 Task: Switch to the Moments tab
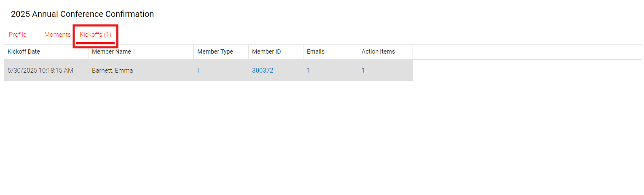(x=57, y=35)
